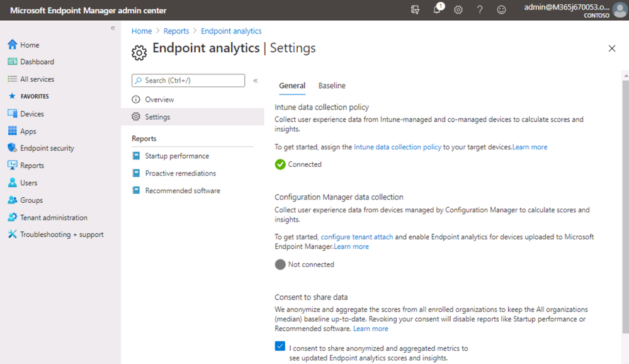Click the Search (Ctrl+/) field
The width and height of the screenshot is (629, 364).
point(188,80)
